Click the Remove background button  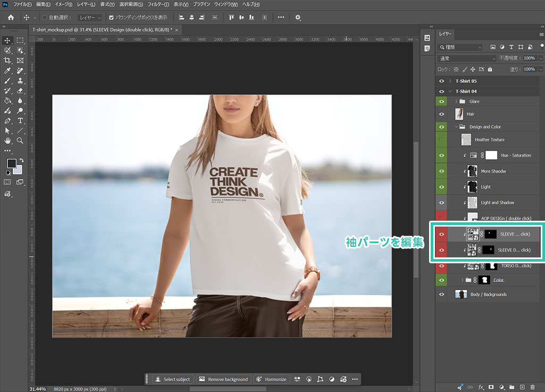point(224,379)
